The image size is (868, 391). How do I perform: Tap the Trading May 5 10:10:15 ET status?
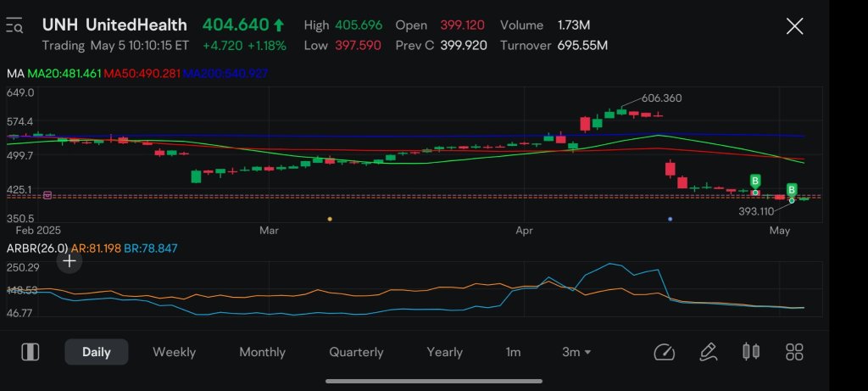point(115,46)
